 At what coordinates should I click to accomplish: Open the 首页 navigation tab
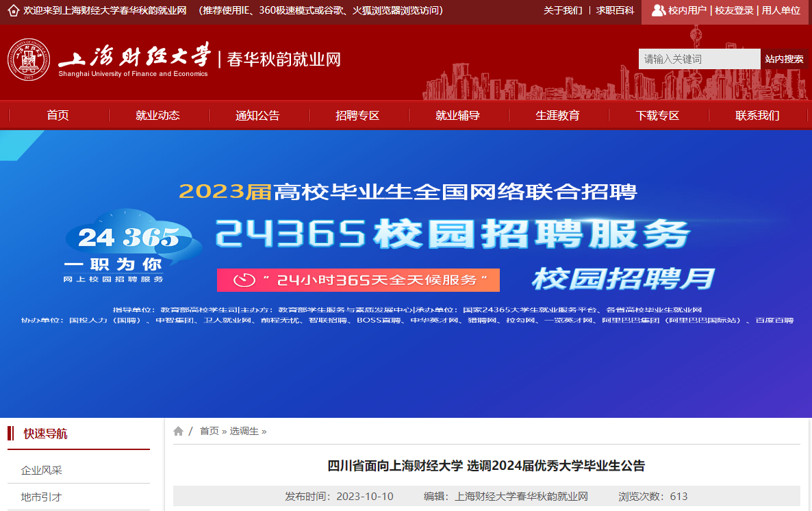[58, 115]
